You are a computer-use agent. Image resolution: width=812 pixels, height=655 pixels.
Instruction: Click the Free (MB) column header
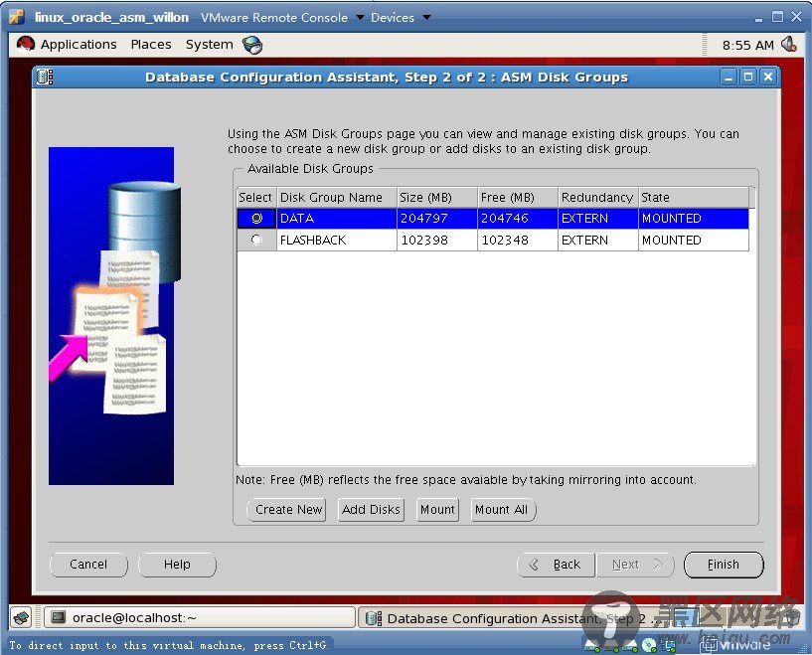click(518, 197)
